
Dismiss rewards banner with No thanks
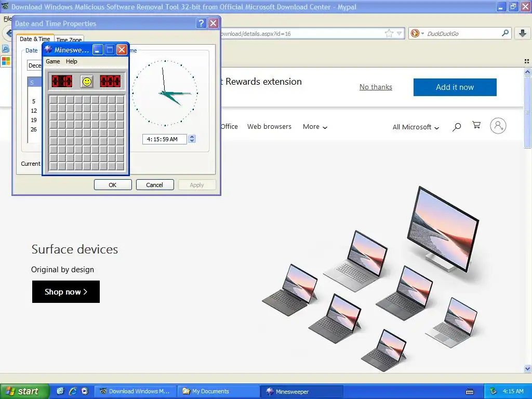376,87
